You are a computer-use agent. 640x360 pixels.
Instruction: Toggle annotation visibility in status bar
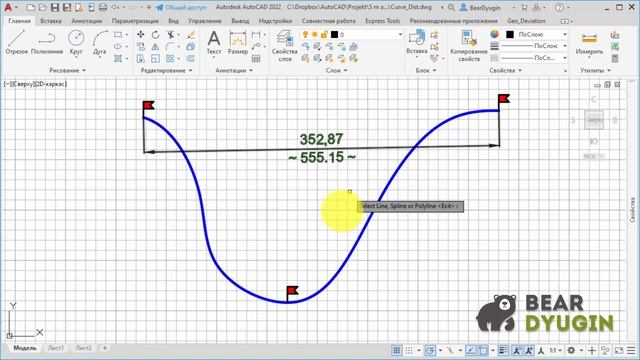click(x=517, y=350)
